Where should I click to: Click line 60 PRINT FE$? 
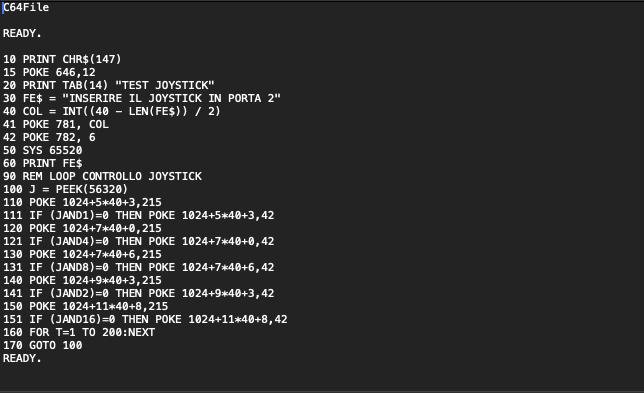(x=43, y=163)
